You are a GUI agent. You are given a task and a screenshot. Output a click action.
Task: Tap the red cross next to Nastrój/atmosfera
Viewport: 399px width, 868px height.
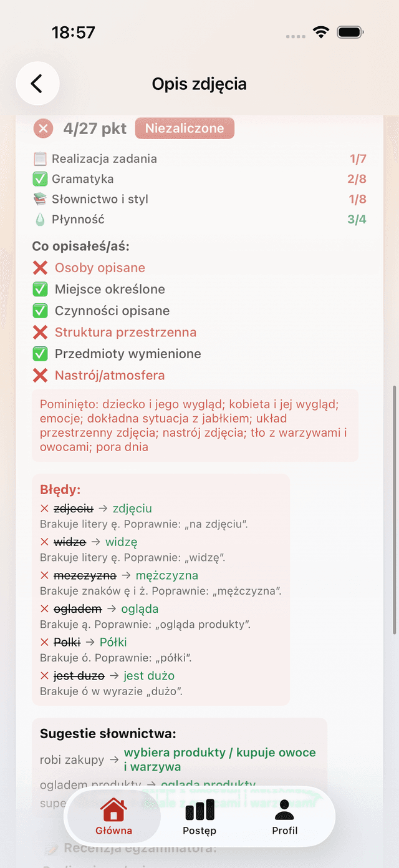(x=41, y=376)
